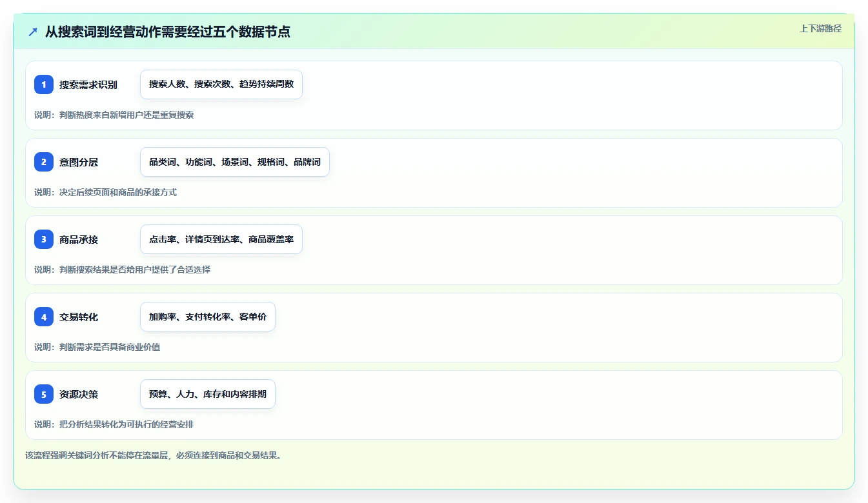Click the 点击率、详情页到达率、商品覆盖率 chip
This screenshot has width=868, height=503.
tap(221, 239)
